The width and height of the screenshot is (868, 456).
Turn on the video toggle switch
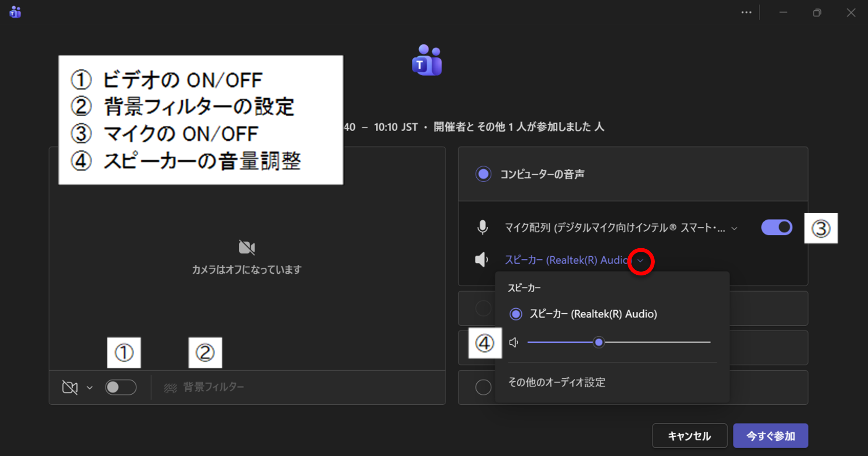tap(121, 388)
